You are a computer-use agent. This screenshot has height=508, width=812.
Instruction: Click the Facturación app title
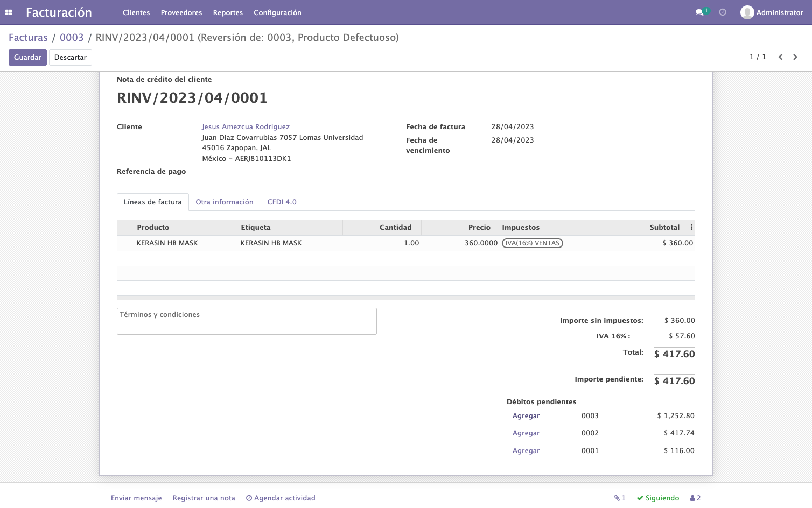tap(59, 12)
